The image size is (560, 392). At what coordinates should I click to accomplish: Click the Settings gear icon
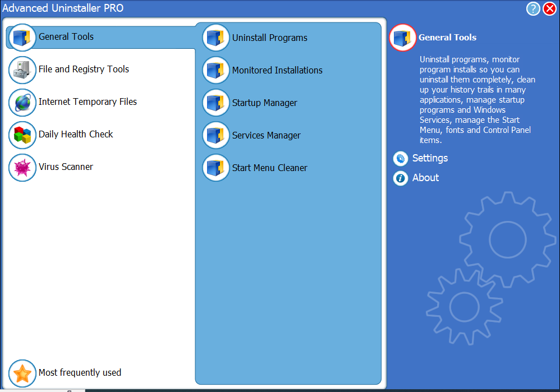click(x=400, y=159)
